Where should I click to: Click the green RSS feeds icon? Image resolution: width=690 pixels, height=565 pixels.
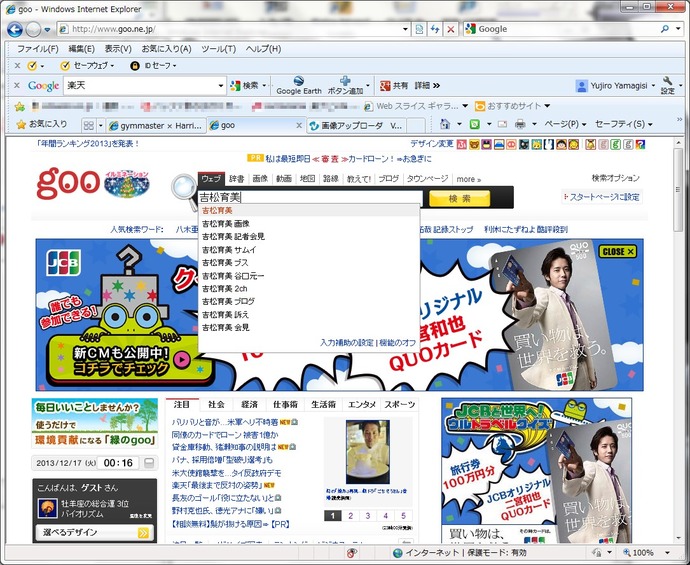point(474,125)
